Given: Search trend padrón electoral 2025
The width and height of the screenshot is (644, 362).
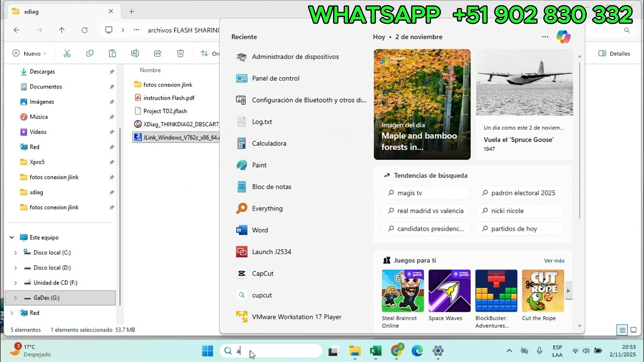Looking at the screenshot, I should (x=520, y=193).
